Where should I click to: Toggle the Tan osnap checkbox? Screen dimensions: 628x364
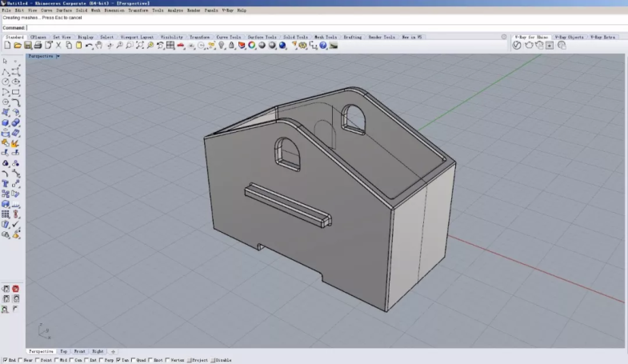118,361
